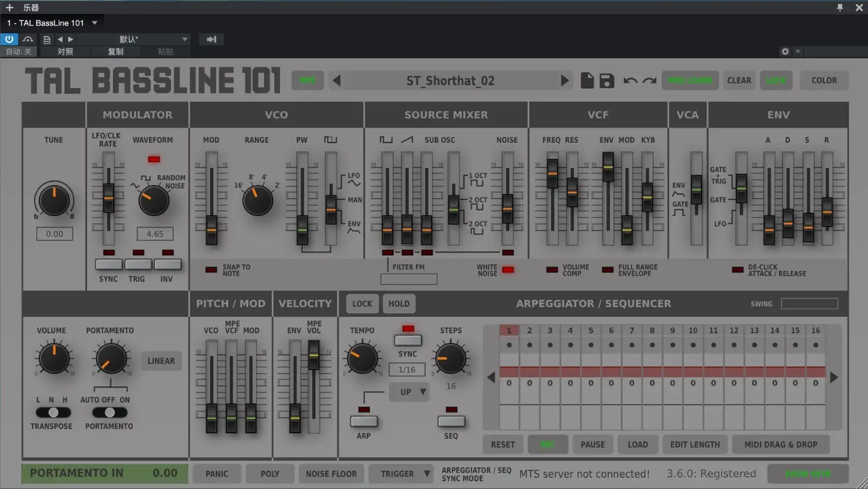Toggle the SEQ switch button
This screenshot has width=868, height=489.
tap(451, 421)
